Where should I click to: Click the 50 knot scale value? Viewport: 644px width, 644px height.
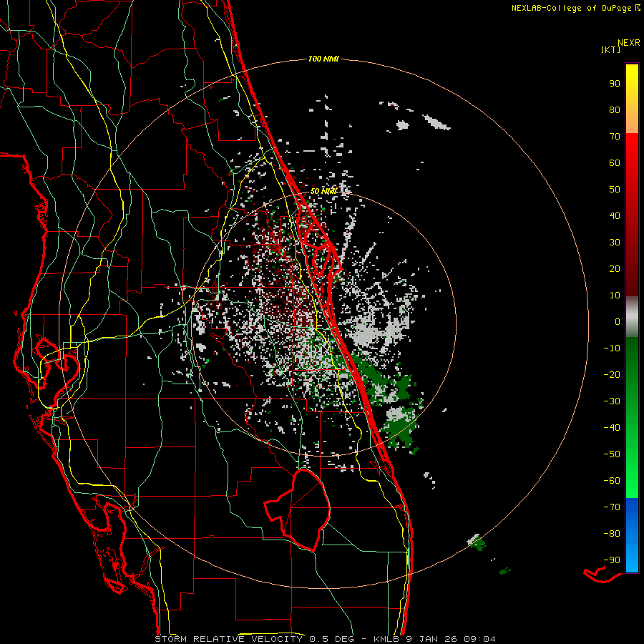click(x=615, y=190)
